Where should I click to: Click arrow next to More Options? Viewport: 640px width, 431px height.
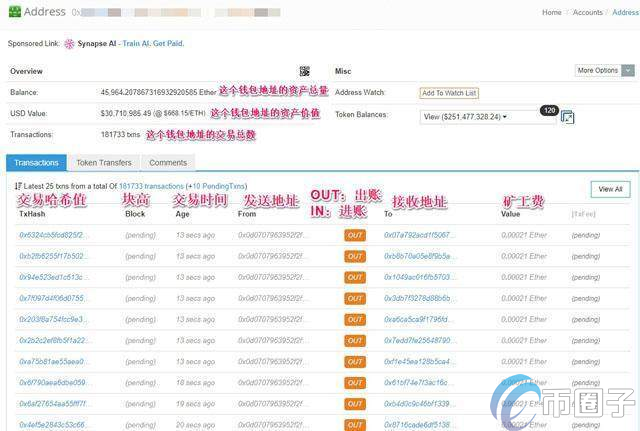[627, 71]
